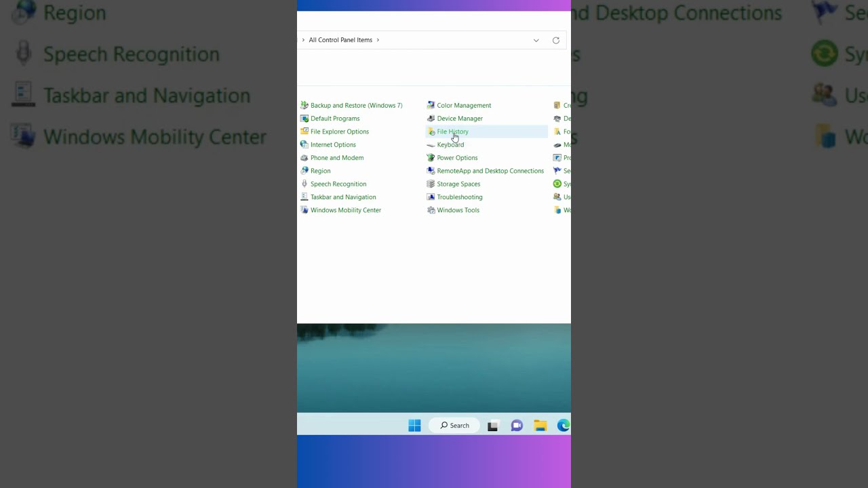Click the Speech Recognition microphone icon

point(304,184)
